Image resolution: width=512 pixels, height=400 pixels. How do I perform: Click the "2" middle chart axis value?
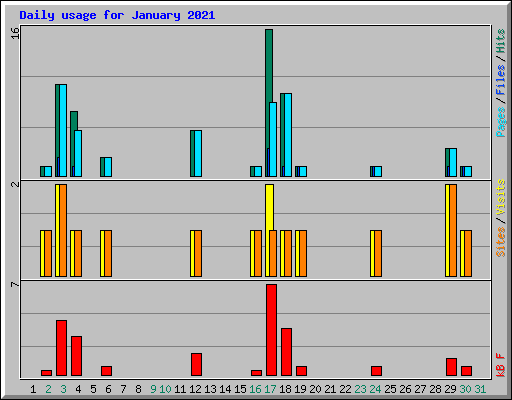[15, 184]
